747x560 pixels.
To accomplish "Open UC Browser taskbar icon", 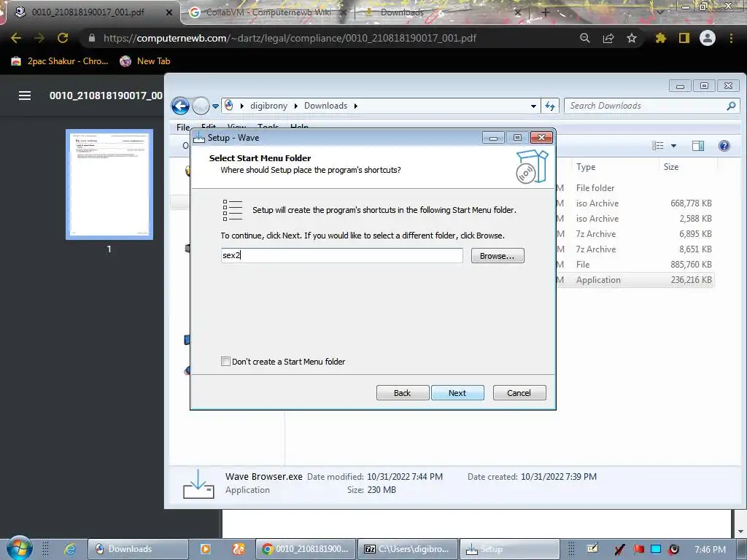I will (239, 549).
